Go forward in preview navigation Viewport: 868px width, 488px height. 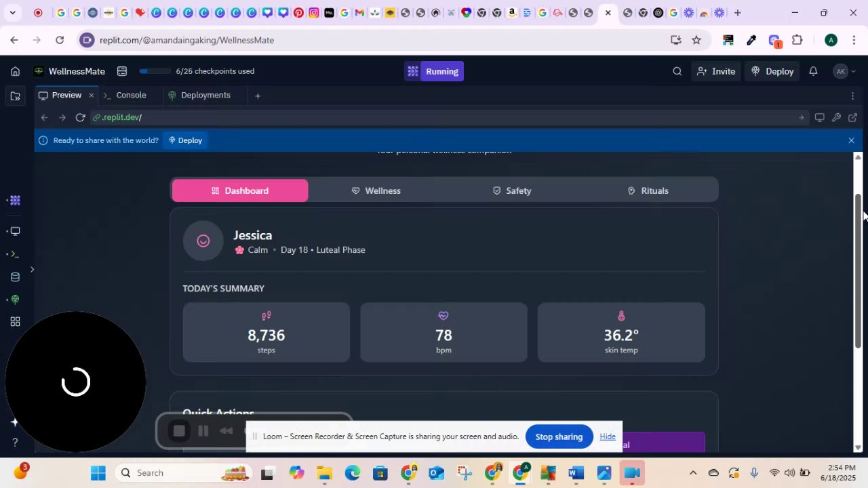click(x=62, y=117)
